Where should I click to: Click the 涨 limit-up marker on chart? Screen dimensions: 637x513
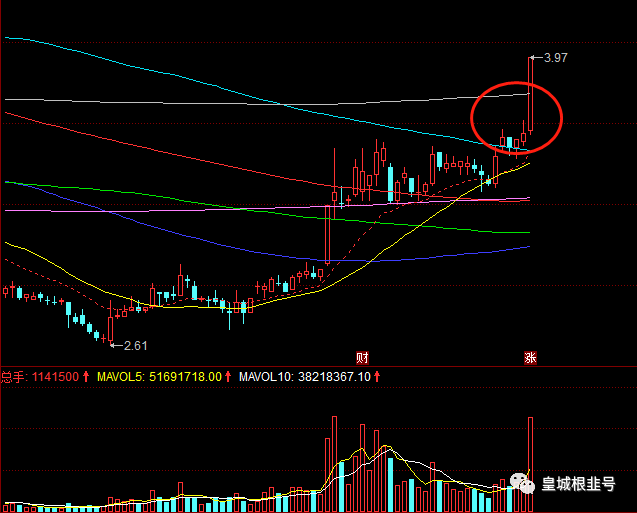(x=530, y=358)
